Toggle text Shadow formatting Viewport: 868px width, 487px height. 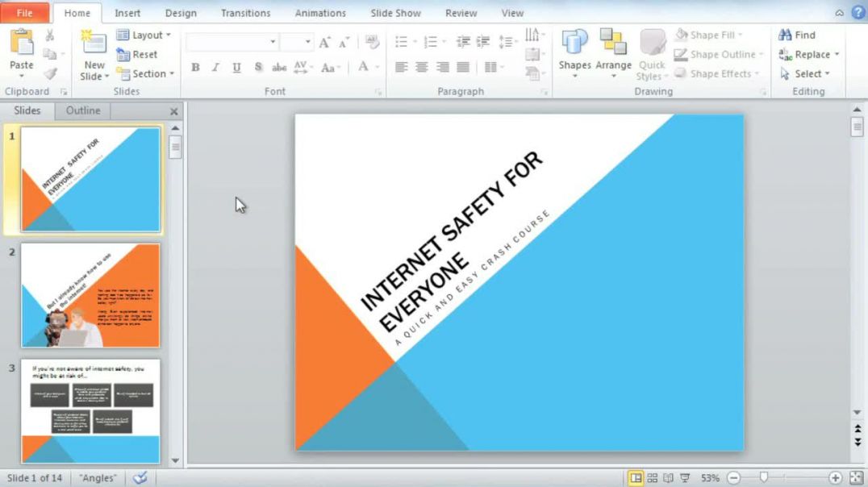pos(258,68)
